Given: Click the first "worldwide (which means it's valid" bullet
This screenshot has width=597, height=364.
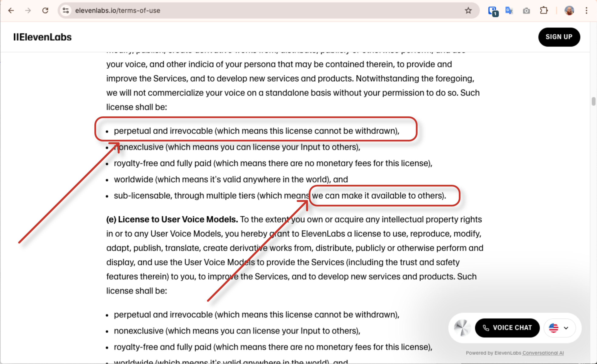Looking at the screenshot, I should click(231, 179).
